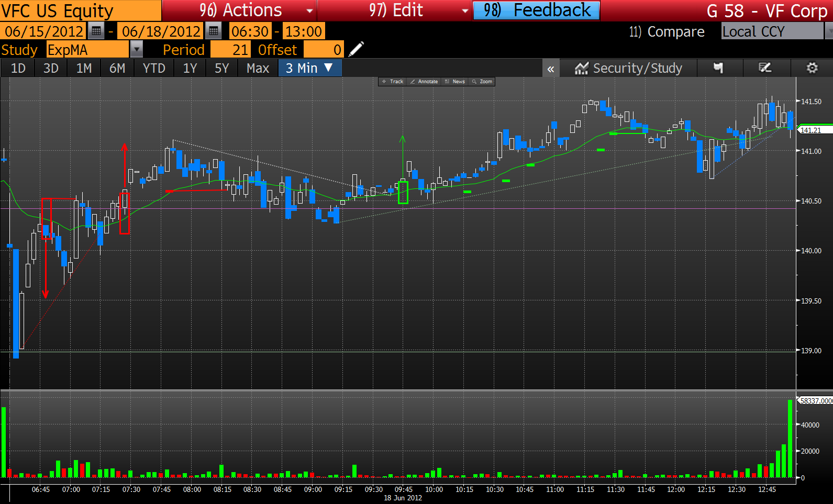Screen dimensions: 833x504
Task: Select the Max range tab
Action: pos(258,68)
